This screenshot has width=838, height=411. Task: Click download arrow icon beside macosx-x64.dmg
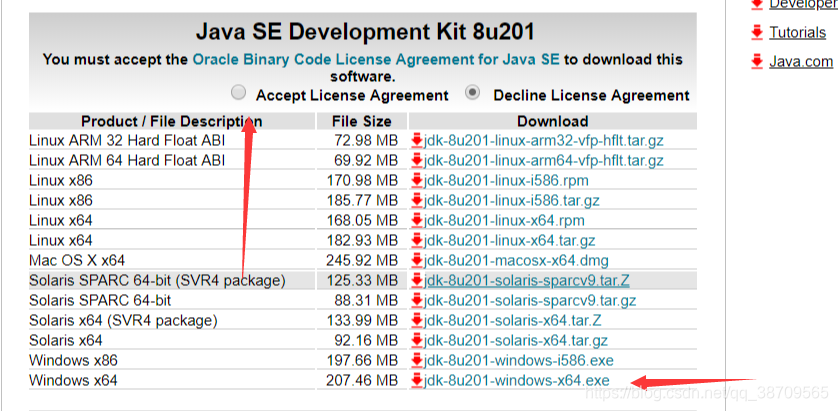[x=417, y=260]
